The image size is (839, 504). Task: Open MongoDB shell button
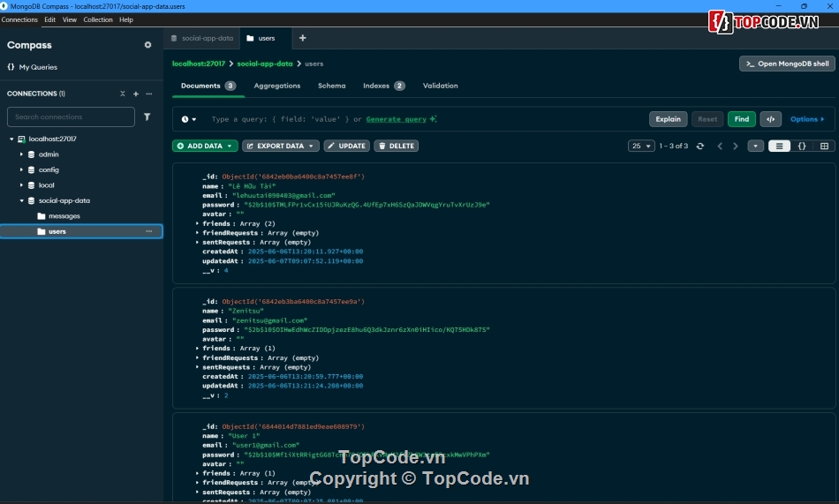tap(787, 64)
